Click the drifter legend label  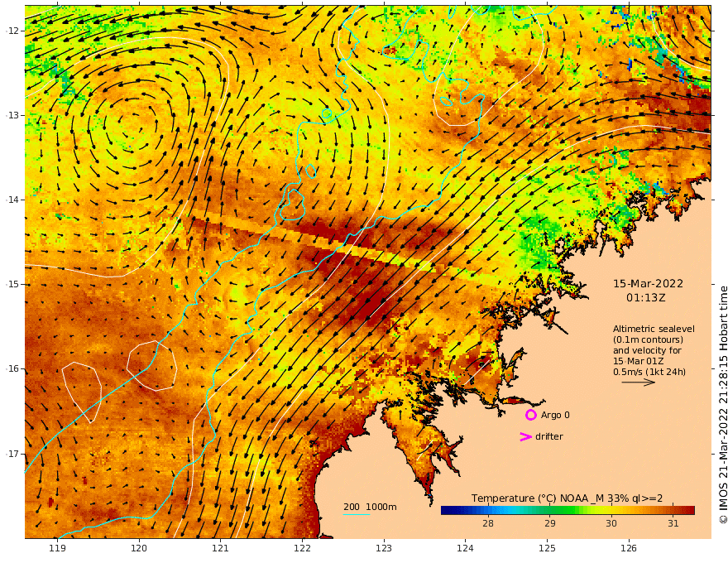tap(549, 436)
